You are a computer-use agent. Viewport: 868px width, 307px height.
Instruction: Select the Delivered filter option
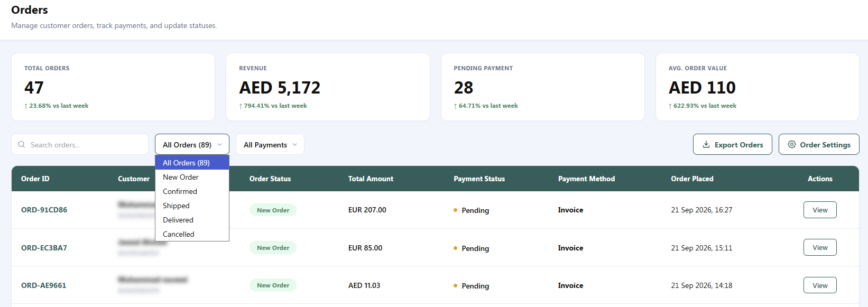coord(192,220)
